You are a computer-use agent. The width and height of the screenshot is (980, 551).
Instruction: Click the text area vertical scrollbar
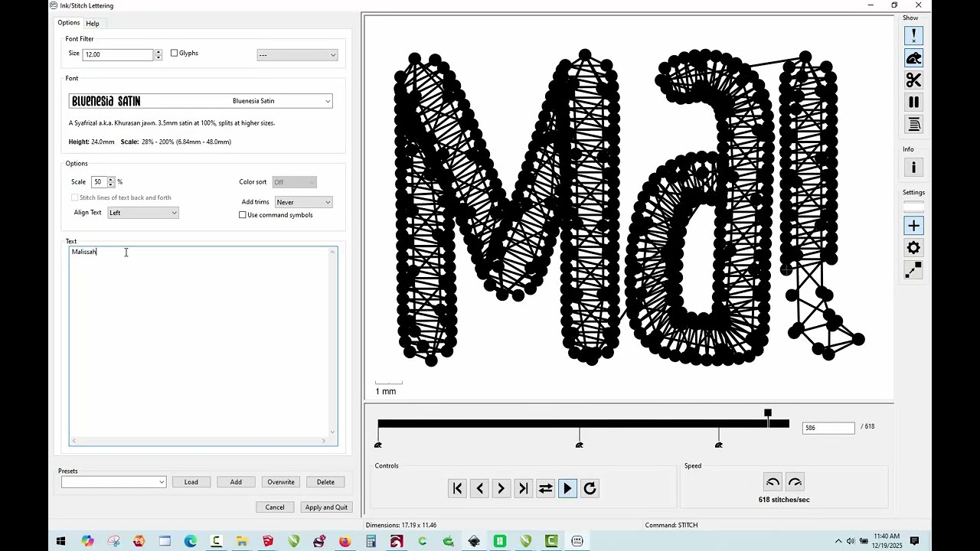point(333,341)
